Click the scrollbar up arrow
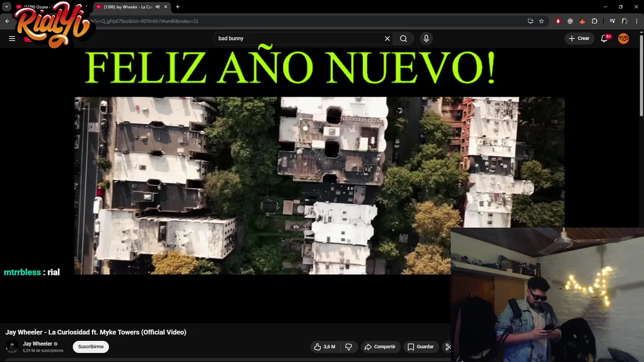 [641, 33]
